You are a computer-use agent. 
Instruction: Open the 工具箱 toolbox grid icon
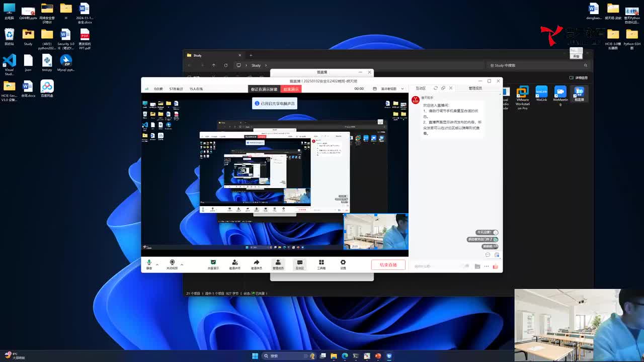click(x=321, y=264)
